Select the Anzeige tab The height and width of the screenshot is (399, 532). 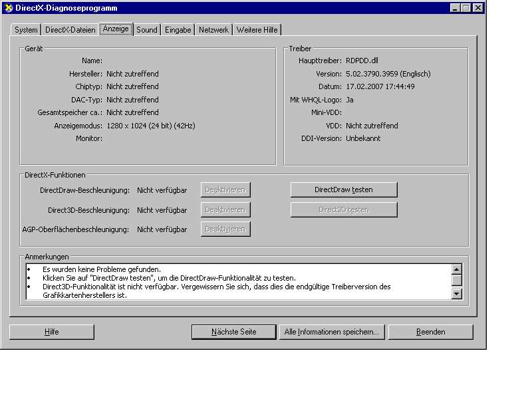[116, 29]
